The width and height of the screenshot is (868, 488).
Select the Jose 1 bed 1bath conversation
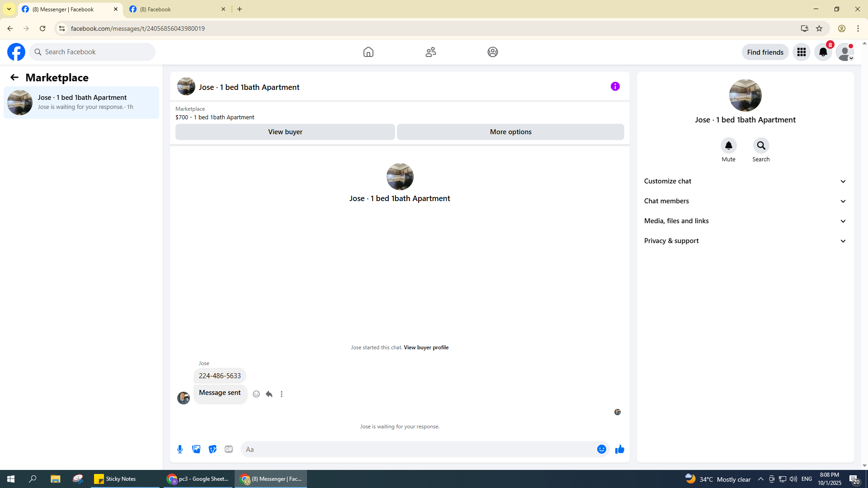point(81,103)
